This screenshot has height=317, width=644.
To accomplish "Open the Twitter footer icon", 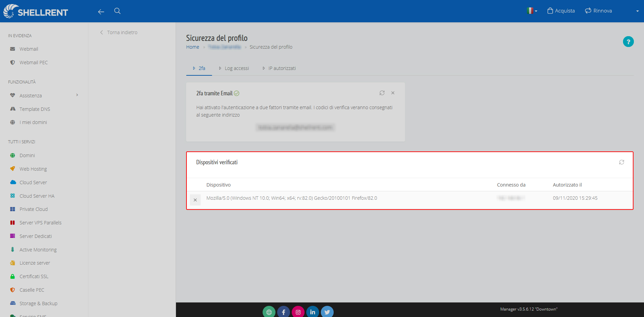I will click(x=327, y=312).
